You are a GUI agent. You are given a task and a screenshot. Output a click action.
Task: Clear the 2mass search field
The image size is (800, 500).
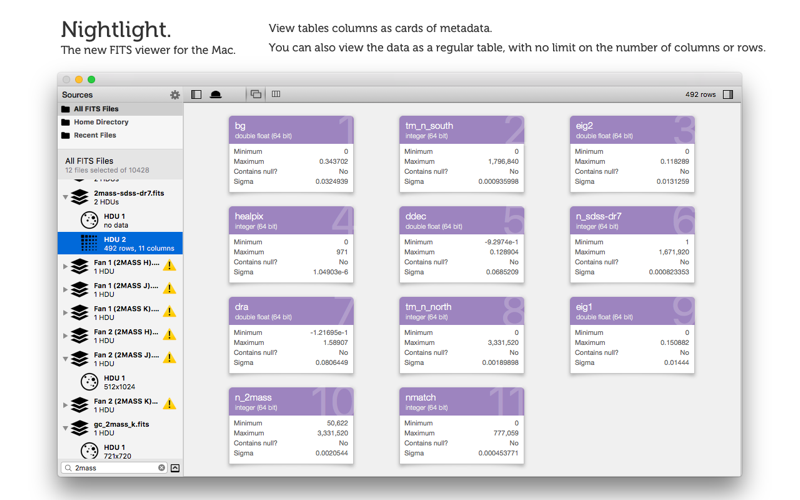pos(162,468)
